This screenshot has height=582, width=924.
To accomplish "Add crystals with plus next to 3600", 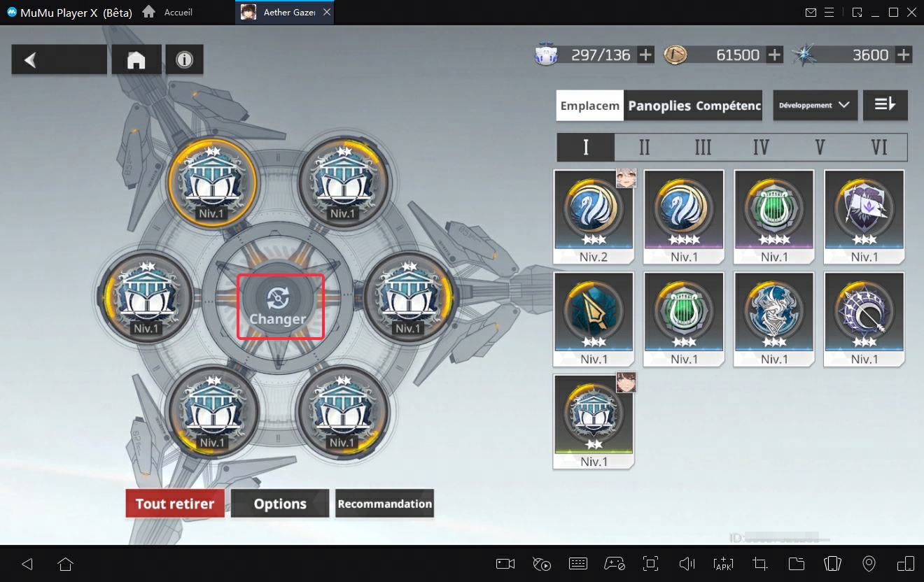I will (904, 55).
